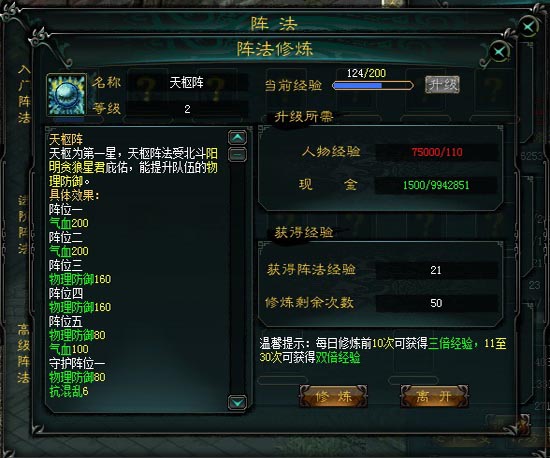The width and height of the screenshot is (550, 458).
Task: Switch to the 入门阵法 side tab
Action: pos(24,94)
